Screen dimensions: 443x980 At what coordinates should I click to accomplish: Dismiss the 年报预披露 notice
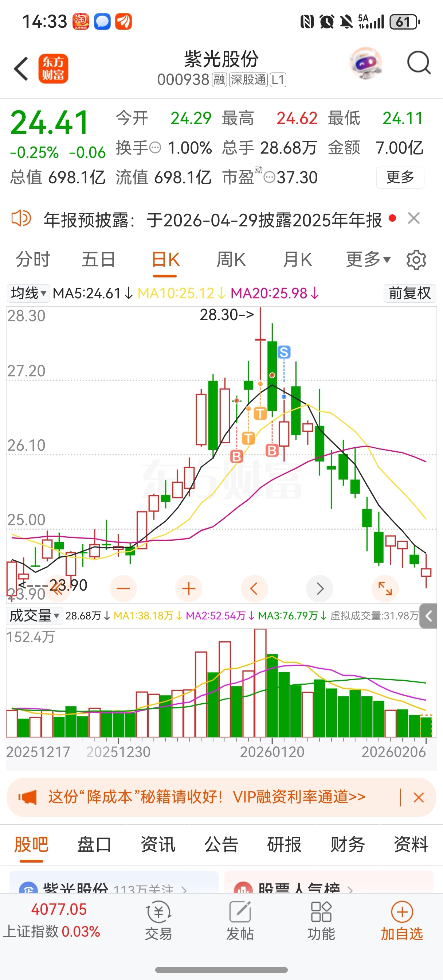(x=414, y=218)
